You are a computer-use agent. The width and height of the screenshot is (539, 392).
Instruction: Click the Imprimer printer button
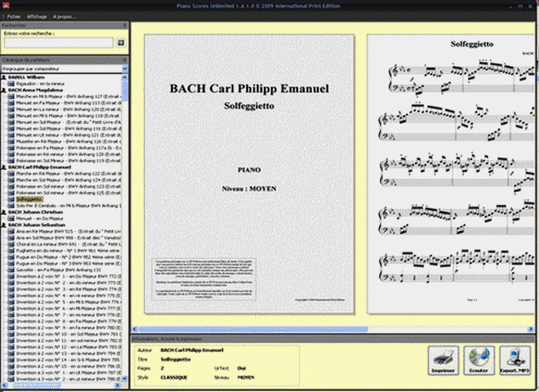443,360
